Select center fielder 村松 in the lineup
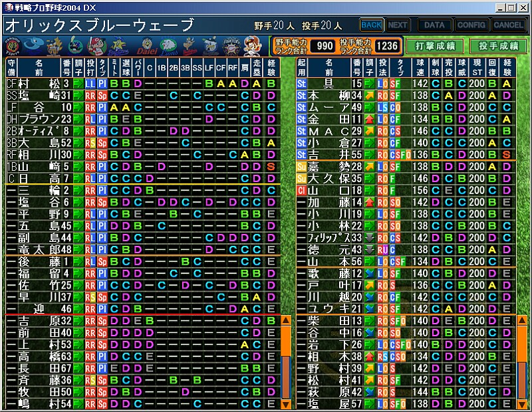This screenshot has width=532, height=412. pyautogui.click(x=142, y=84)
